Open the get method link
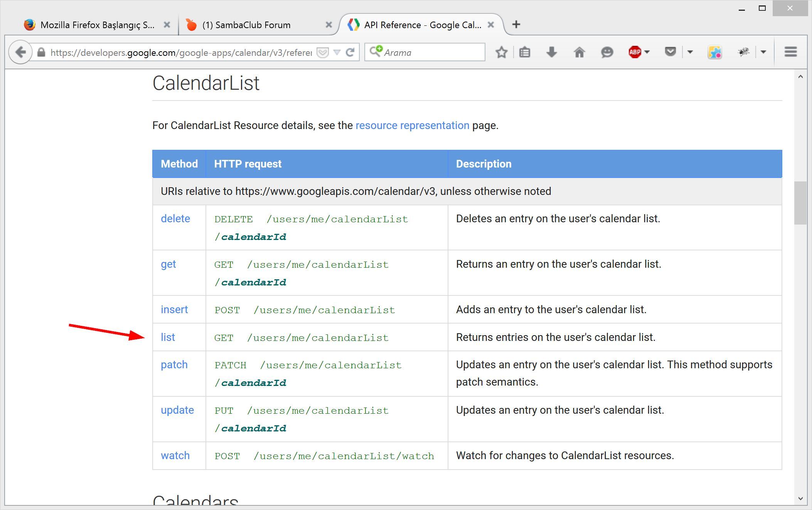 pos(168,265)
